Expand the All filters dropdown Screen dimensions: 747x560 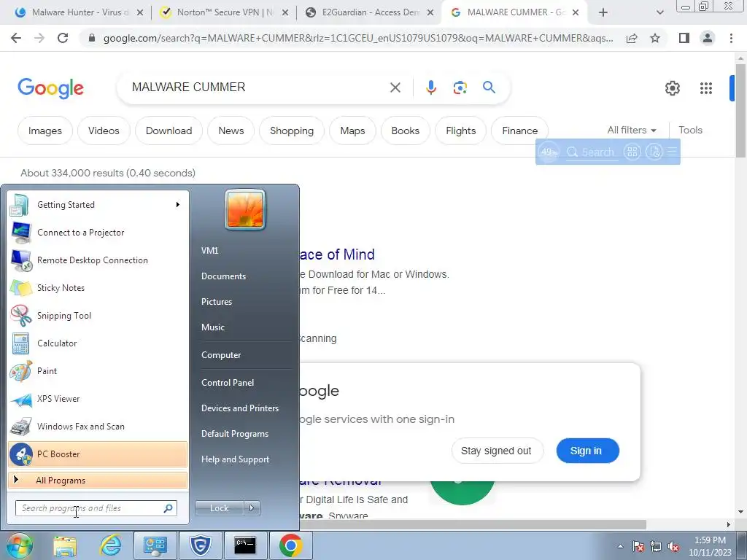tap(632, 130)
